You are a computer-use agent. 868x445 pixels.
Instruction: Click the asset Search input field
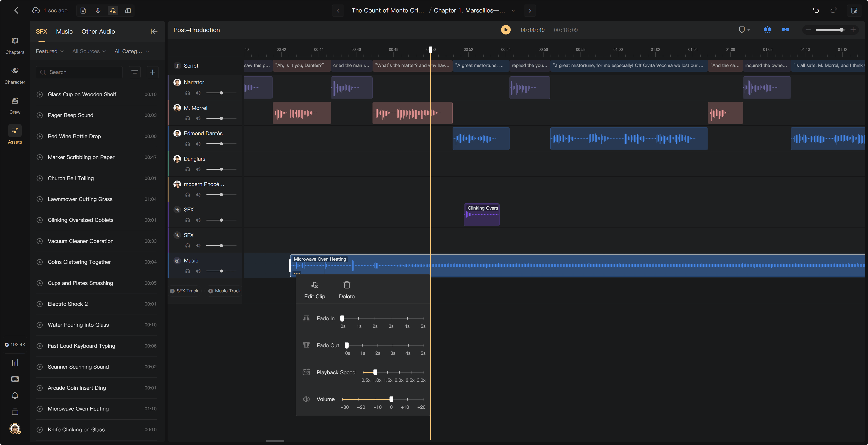(x=79, y=72)
